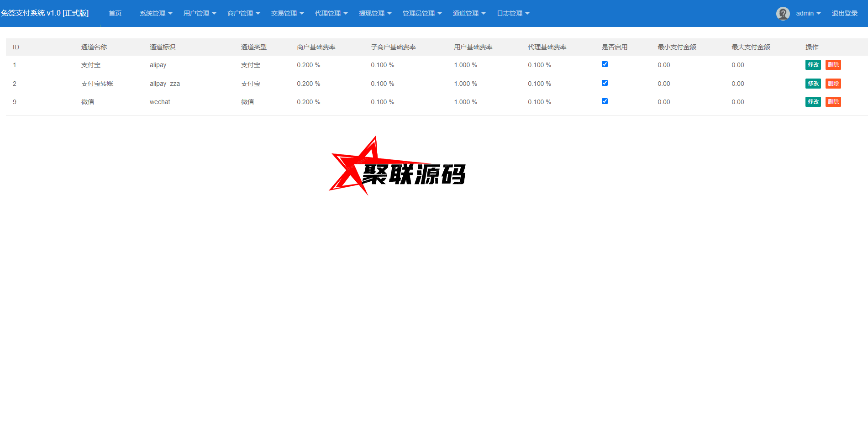Select ID 9 cell in wechat row
The height and width of the screenshot is (426, 868).
point(15,102)
